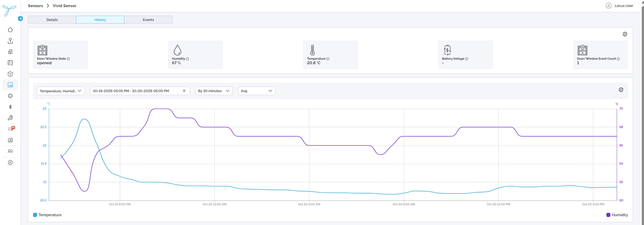Expand sidebar with blue arrow button

(x=21, y=19)
